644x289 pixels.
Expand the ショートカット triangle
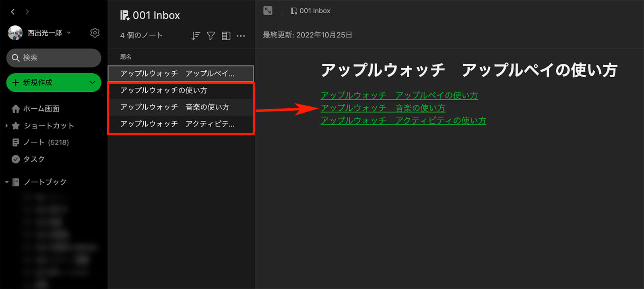coord(6,126)
